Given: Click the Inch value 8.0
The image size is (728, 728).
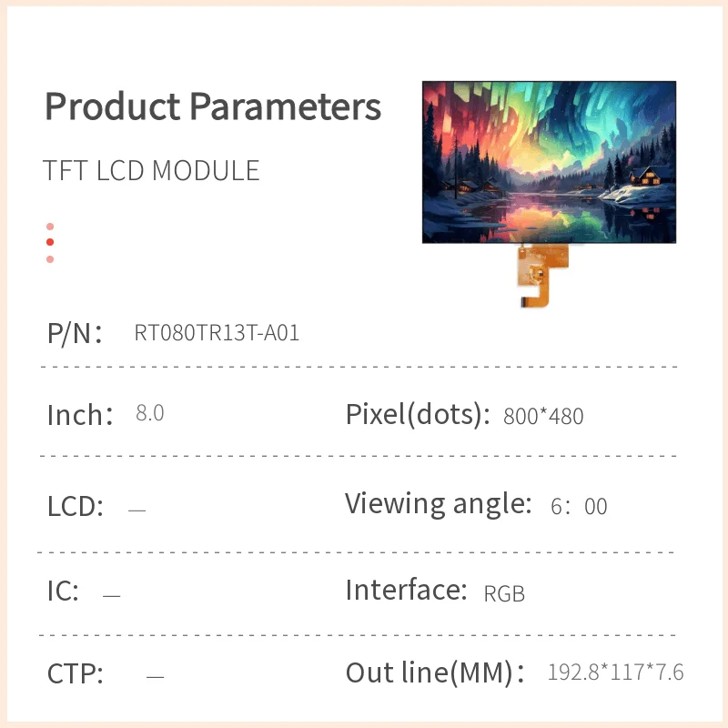Looking at the screenshot, I should (x=149, y=413).
